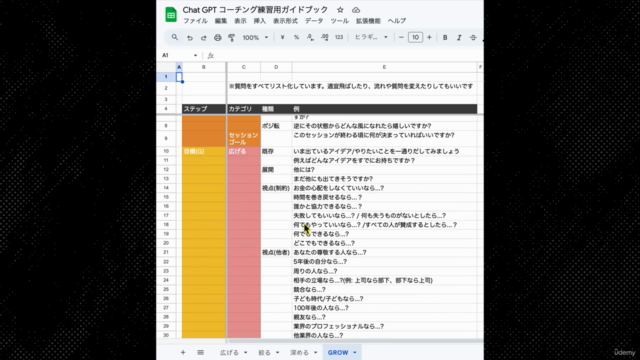This screenshot has height=360, width=640.
Task: Switch to the 深める sheet tab
Action: 300,352
